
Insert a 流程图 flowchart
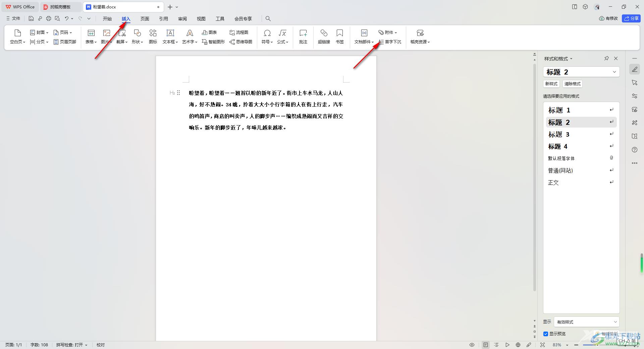(239, 33)
